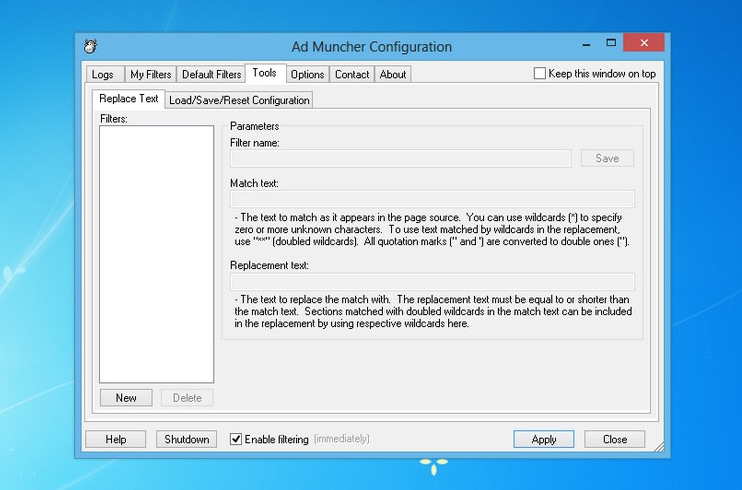
Task: Click the Save filter button
Action: click(607, 158)
